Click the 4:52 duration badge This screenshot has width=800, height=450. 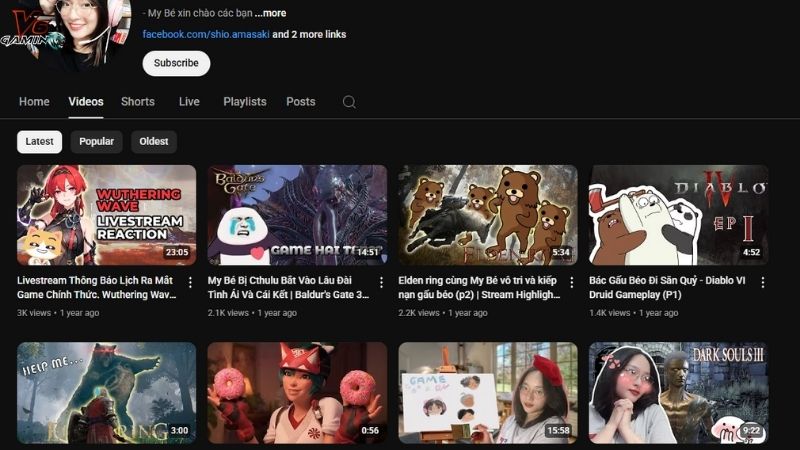(x=752, y=252)
